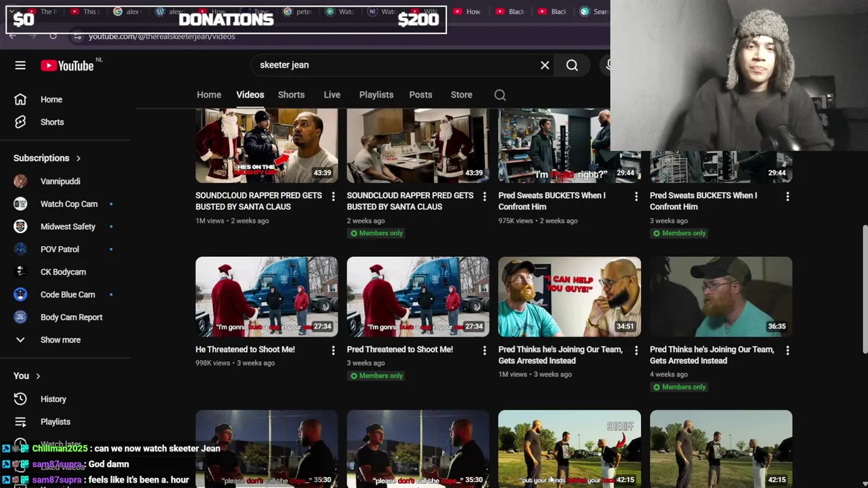Open Joining Our Team title with 1M views
The height and width of the screenshot is (488, 868).
click(560, 354)
